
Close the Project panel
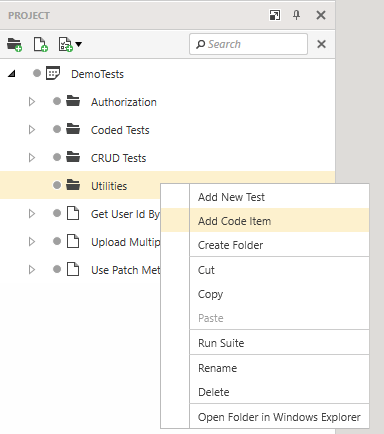click(x=321, y=15)
